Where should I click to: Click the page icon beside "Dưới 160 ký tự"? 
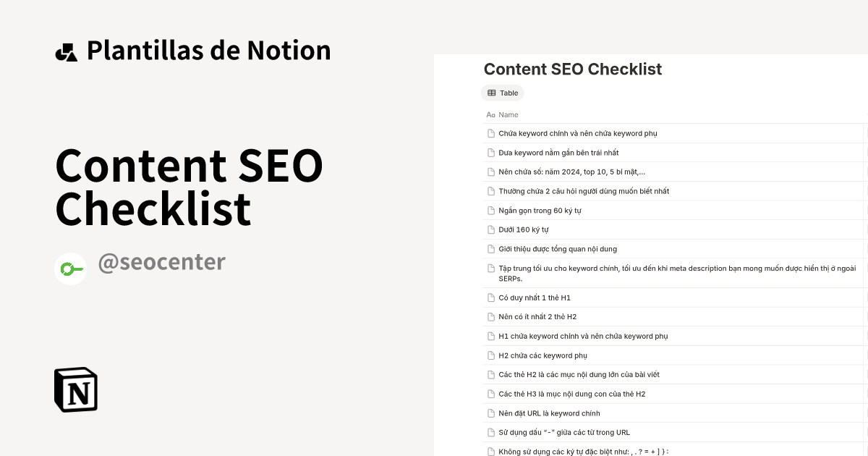[x=490, y=229]
